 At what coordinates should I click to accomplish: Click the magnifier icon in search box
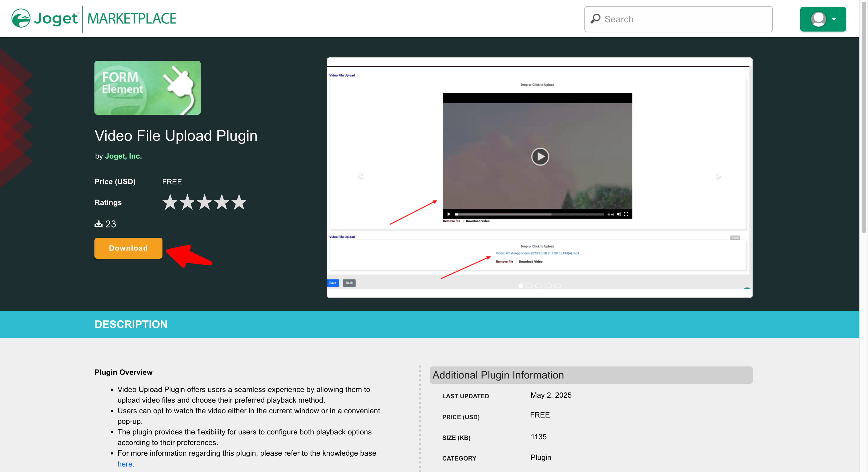[x=595, y=19]
